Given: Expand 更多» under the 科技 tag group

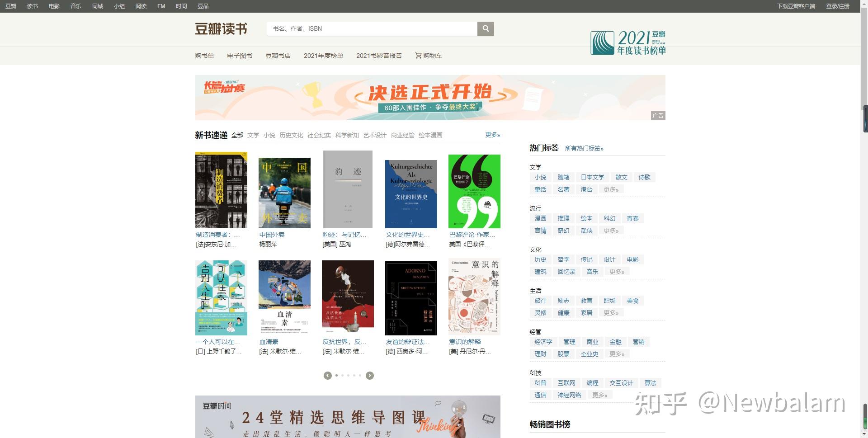Looking at the screenshot, I should 600,395.
